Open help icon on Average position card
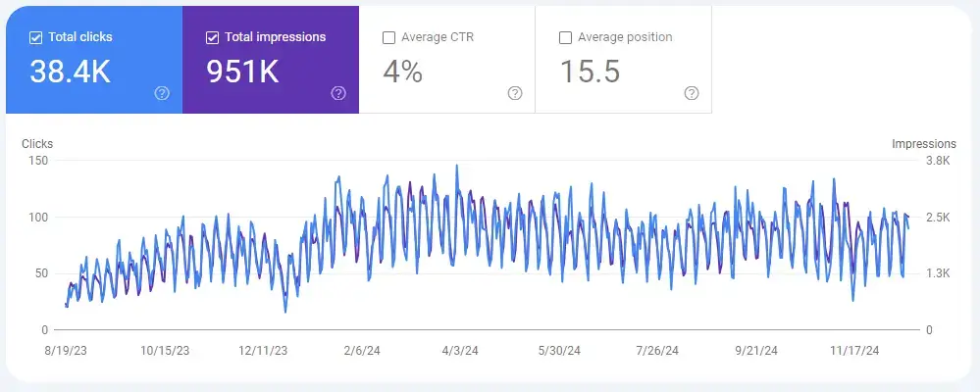The height and width of the screenshot is (392, 980). pos(692,94)
